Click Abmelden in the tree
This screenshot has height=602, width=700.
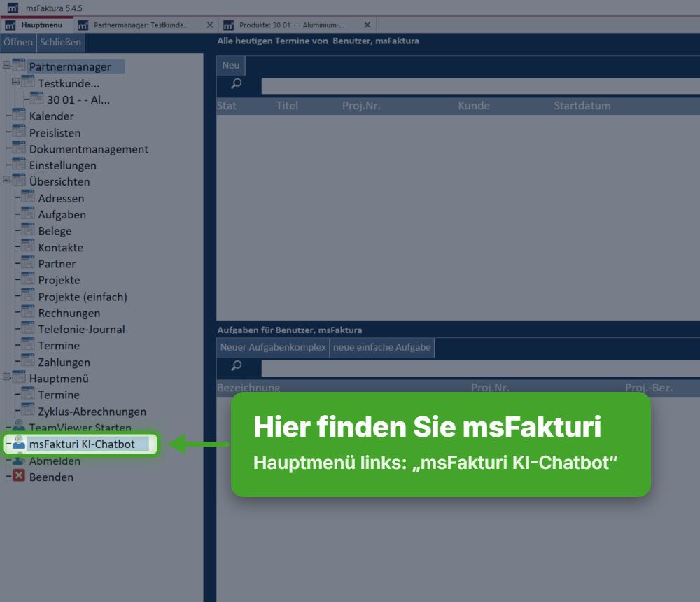pos(55,461)
